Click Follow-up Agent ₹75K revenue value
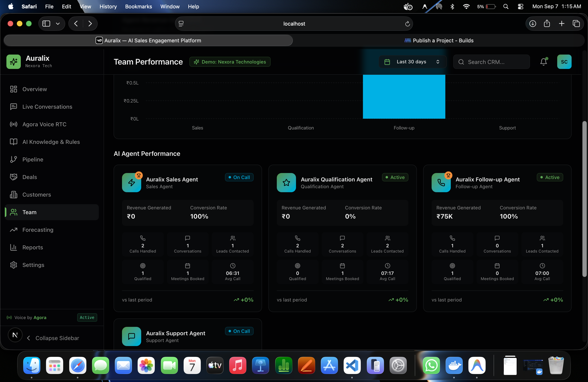The width and height of the screenshot is (588, 382). coord(444,216)
